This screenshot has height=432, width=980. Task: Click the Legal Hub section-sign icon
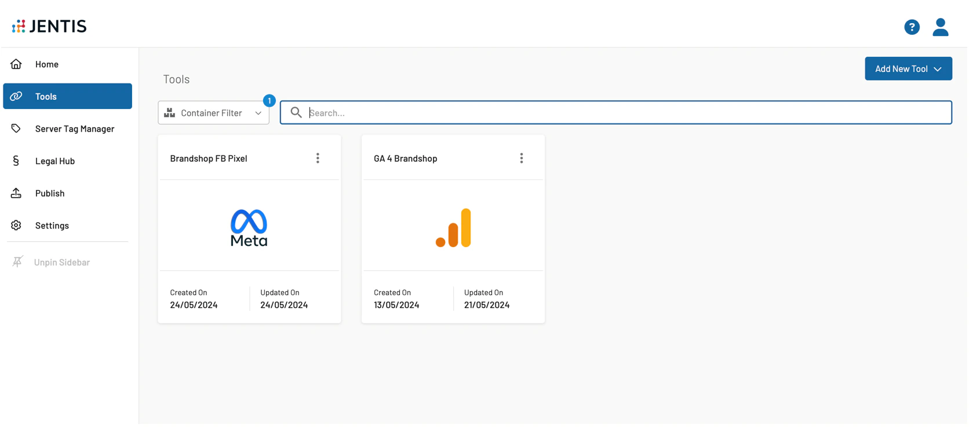coord(16,161)
